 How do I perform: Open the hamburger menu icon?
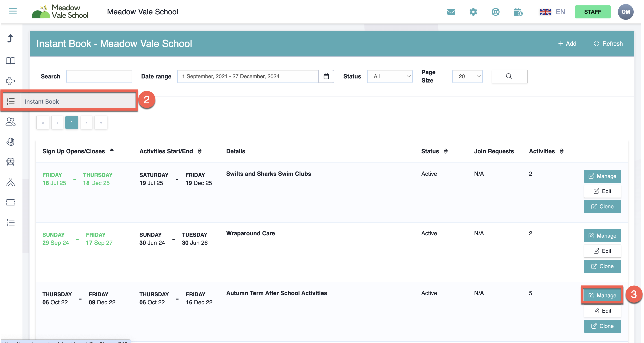[13, 11]
